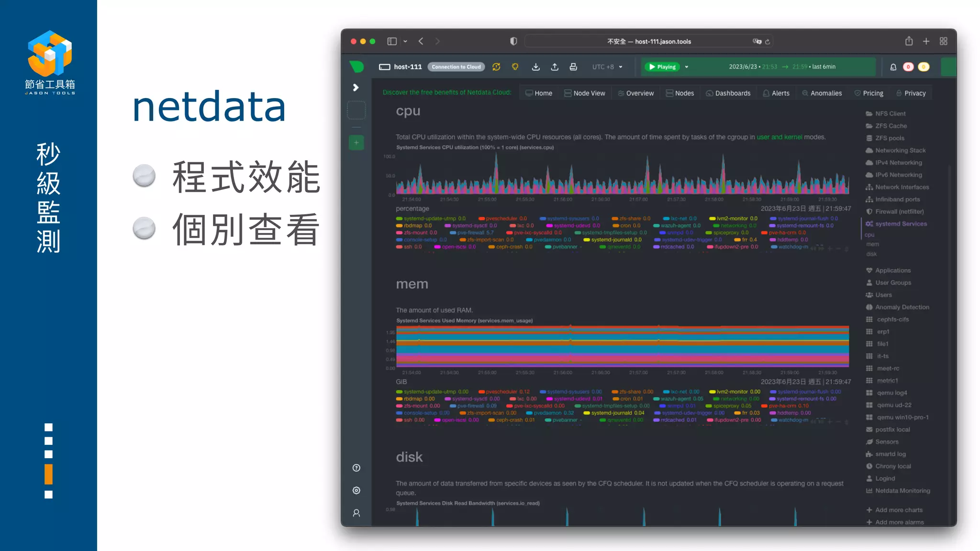
Task: Expand the left sidebar with the arrow icon
Action: point(356,88)
